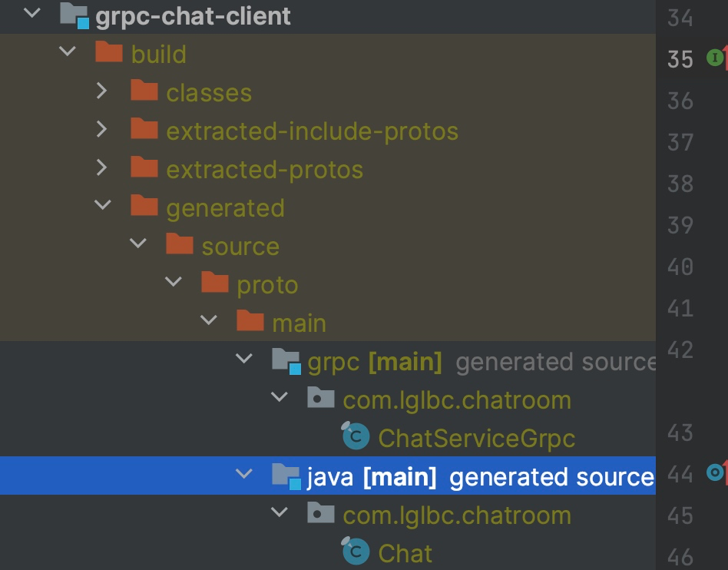Click the java generated sources folder icon
Screen dimensions: 728x570
click(286, 476)
